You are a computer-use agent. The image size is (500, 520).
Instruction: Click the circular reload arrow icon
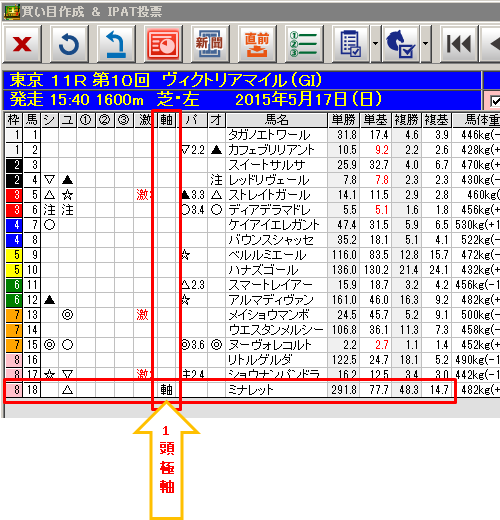click(69, 44)
